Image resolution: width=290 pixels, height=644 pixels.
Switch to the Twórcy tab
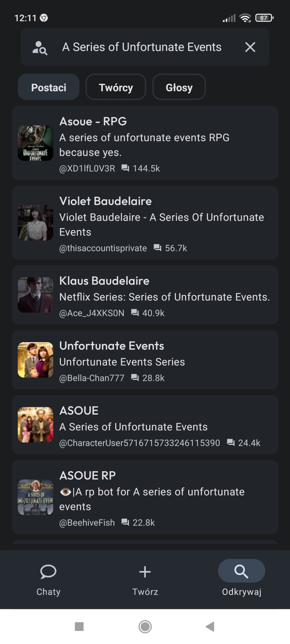116,88
